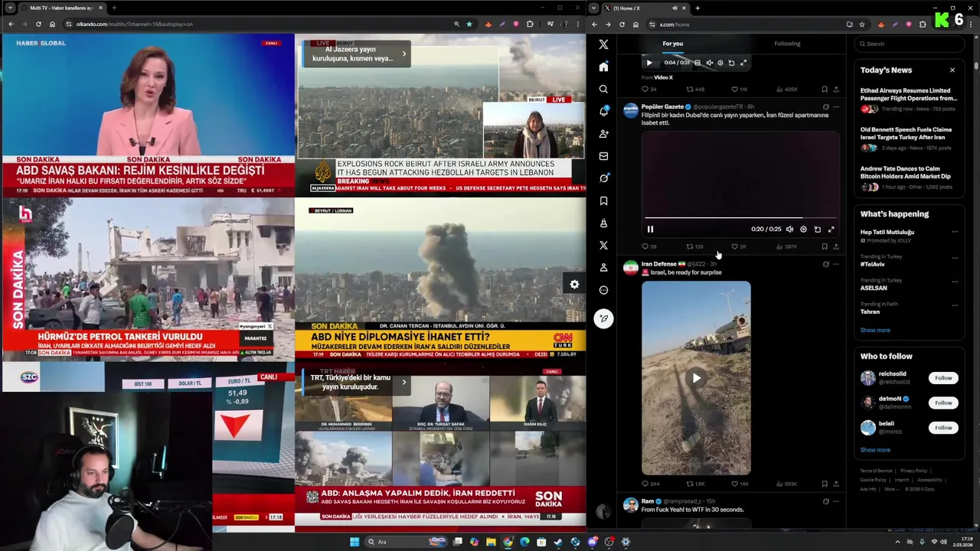Screen dimensions: 980x551
Task: Open more options for ASELSAN trend
Action: 955,282
